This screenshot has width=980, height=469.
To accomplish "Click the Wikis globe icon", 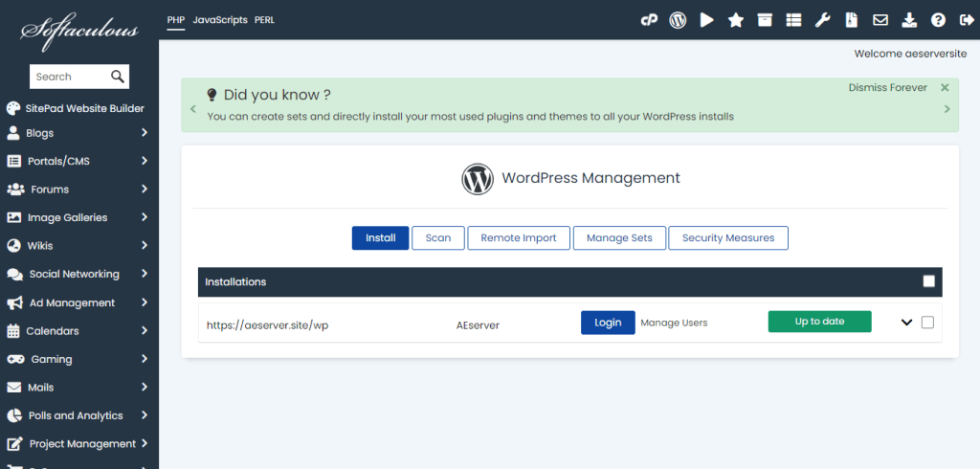I will coord(13,245).
